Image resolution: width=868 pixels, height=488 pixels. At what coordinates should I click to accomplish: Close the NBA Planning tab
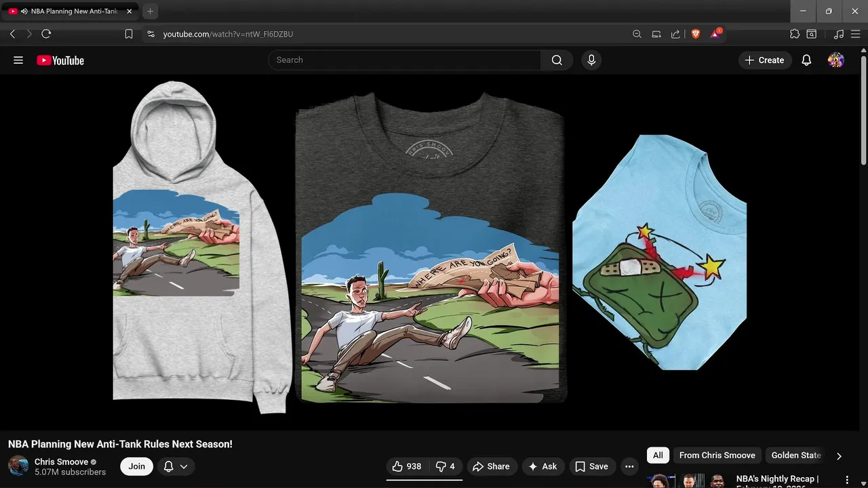click(130, 12)
